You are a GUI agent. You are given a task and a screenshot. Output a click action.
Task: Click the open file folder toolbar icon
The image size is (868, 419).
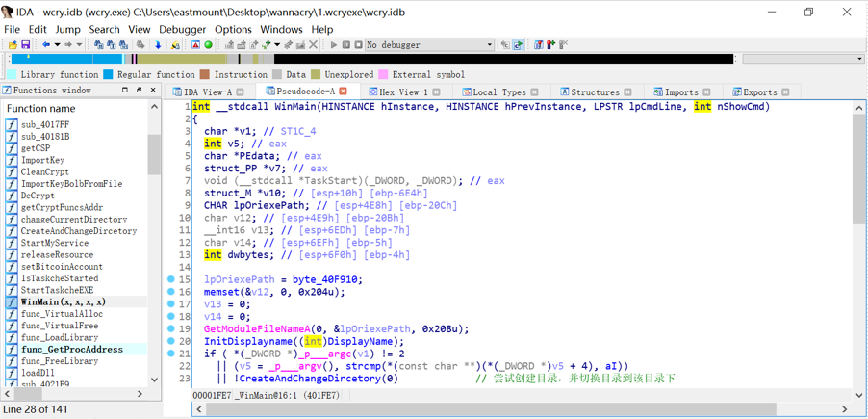(x=13, y=45)
